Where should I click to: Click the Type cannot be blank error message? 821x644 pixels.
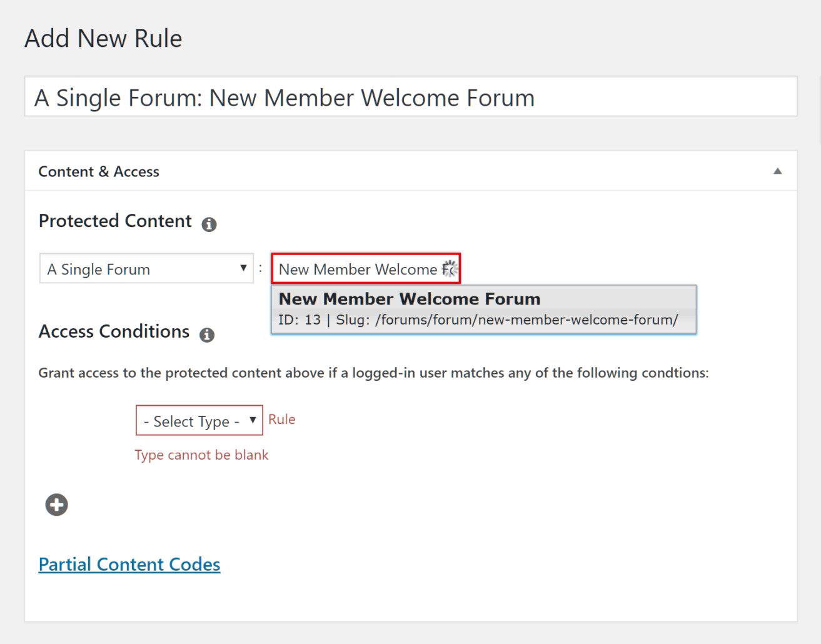tap(201, 455)
